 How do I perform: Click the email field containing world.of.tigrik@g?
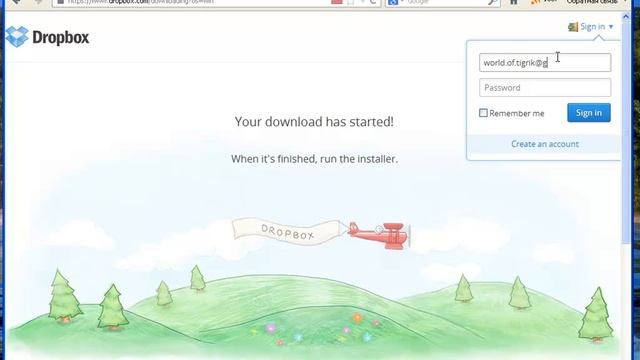[x=545, y=62]
